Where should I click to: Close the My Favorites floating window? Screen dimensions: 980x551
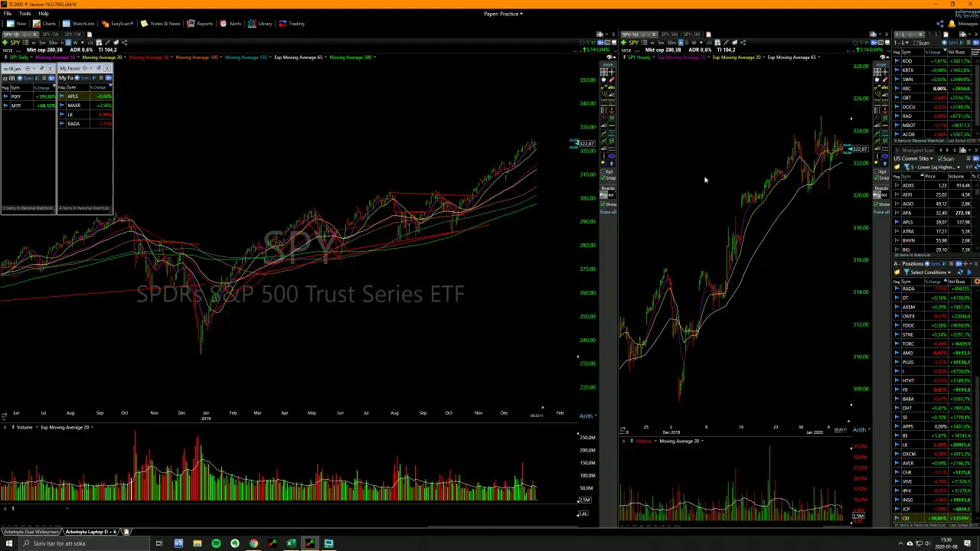107,69
